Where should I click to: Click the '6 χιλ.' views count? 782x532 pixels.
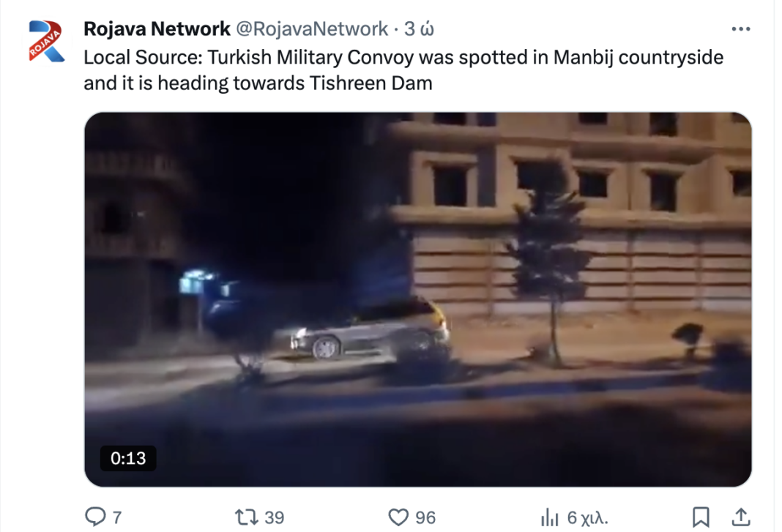coord(587,517)
